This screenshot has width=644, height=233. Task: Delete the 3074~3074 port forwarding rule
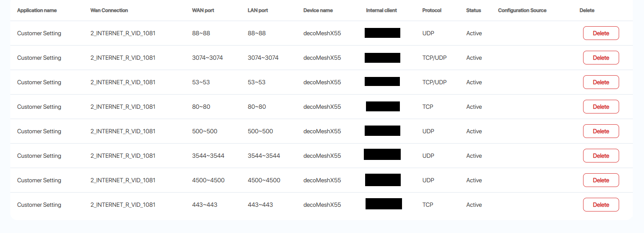pos(601,58)
